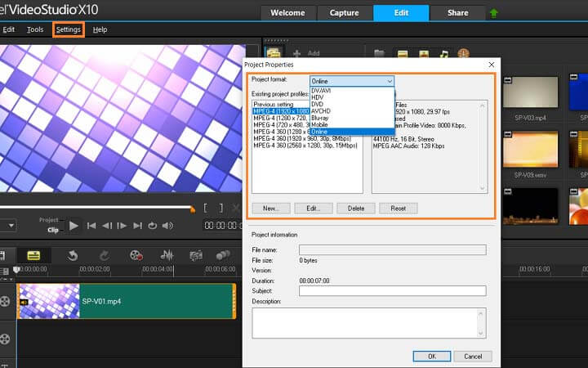This screenshot has width=588, height=368.
Task: Set the mark-in bracket
Action: pos(205,208)
